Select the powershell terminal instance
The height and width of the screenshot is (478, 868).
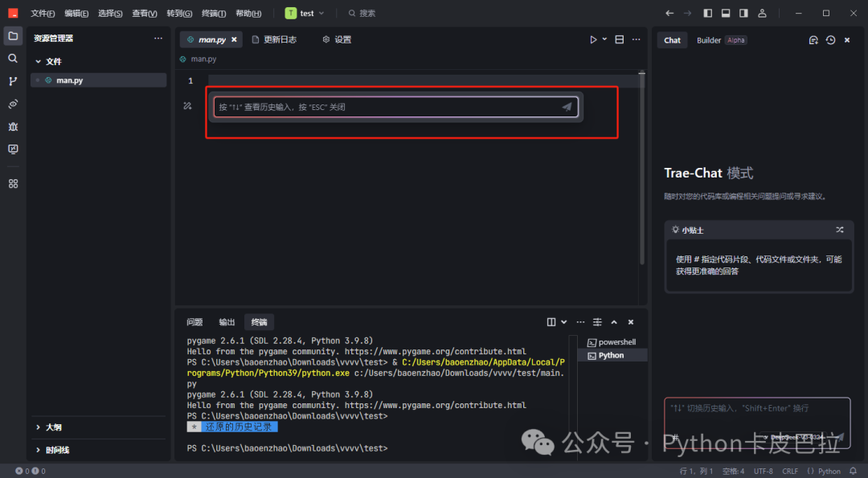pyautogui.click(x=612, y=342)
